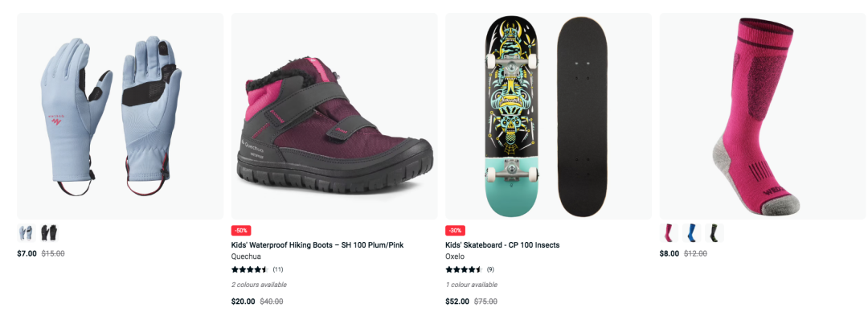Open the insects skateboard product image
The width and height of the screenshot is (868, 316).
[549, 117]
